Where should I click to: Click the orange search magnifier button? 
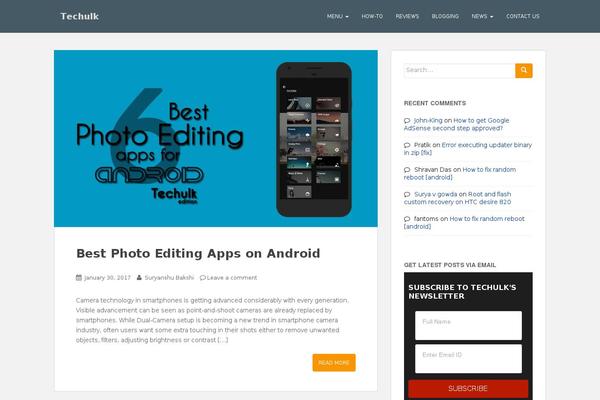tap(524, 70)
